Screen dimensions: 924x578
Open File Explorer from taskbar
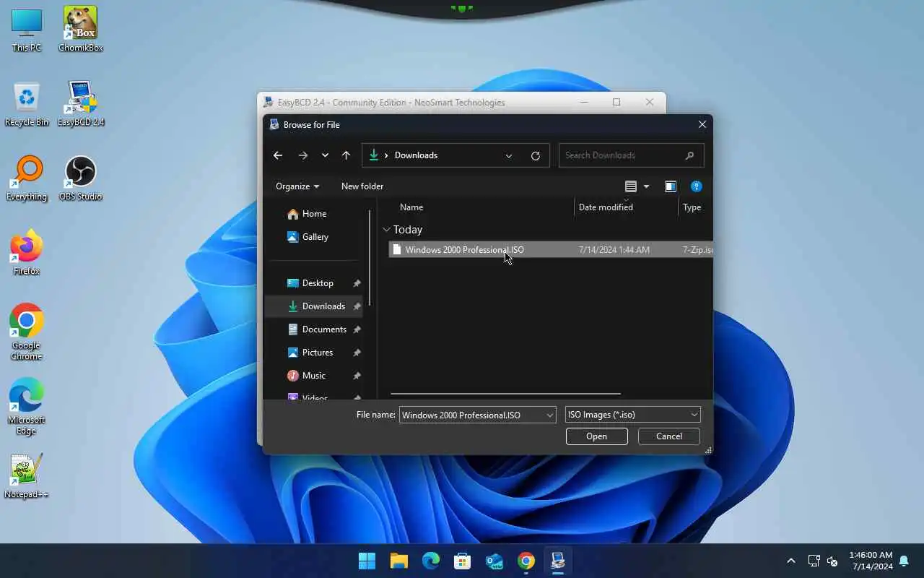399,561
